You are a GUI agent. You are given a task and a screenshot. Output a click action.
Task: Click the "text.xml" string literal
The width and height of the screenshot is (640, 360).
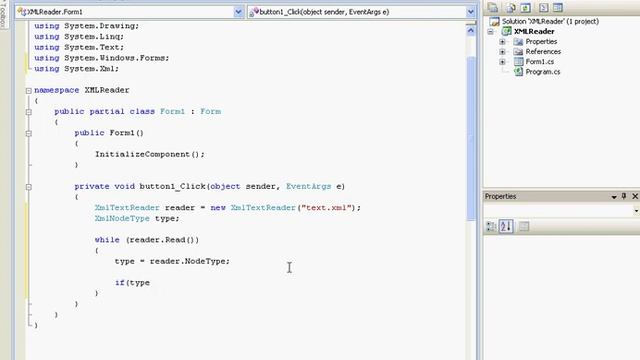tap(327, 208)
